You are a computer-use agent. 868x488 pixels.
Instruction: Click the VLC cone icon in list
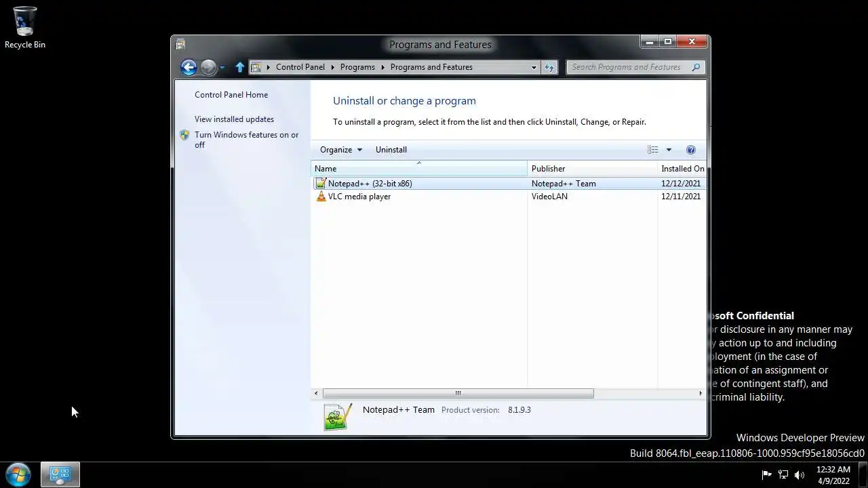tap(321, 197)
